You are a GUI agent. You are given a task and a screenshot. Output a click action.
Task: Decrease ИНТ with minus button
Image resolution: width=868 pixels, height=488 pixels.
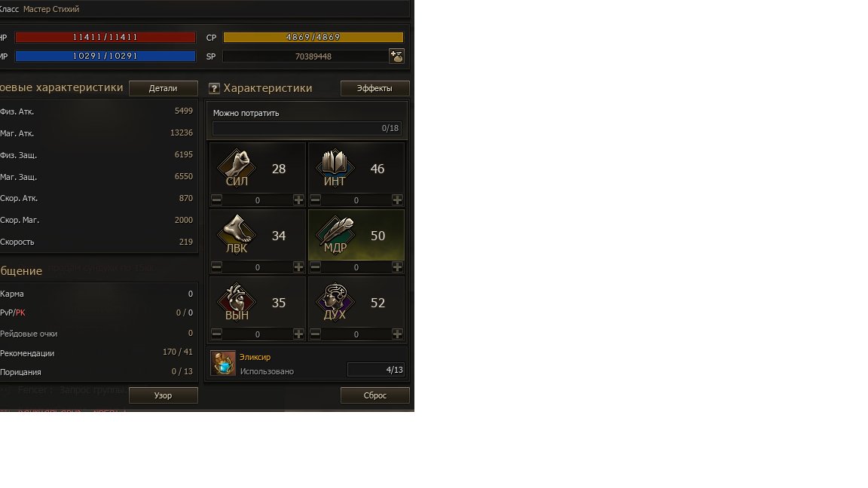[x=315, y=200]
